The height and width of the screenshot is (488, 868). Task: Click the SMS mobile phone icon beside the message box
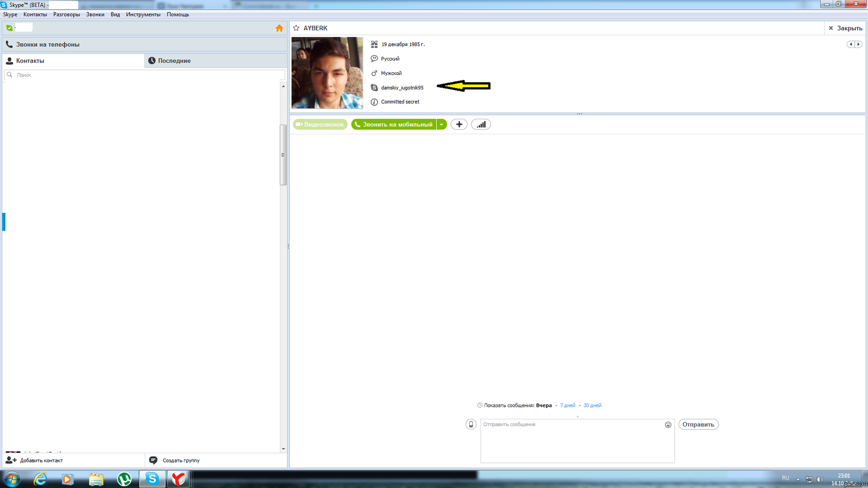(471, 424)
